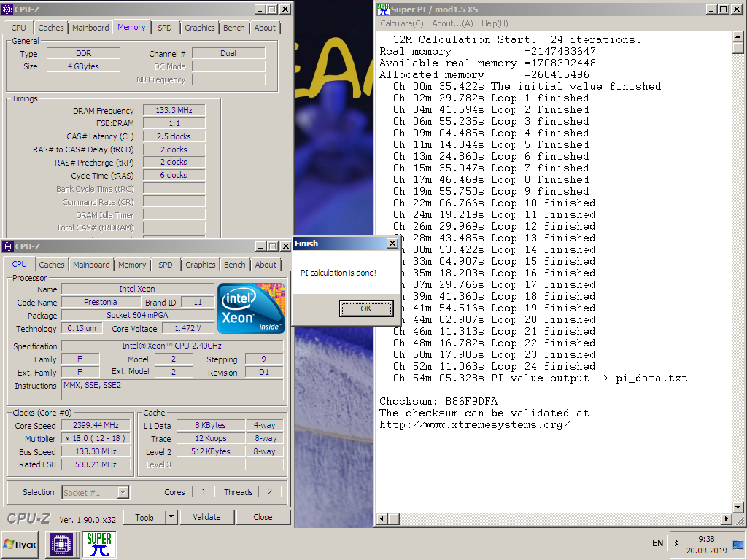Viewport: 747px width, 560px height.
Task: Click the Channel # value Dual
Action: pos(228,53)
